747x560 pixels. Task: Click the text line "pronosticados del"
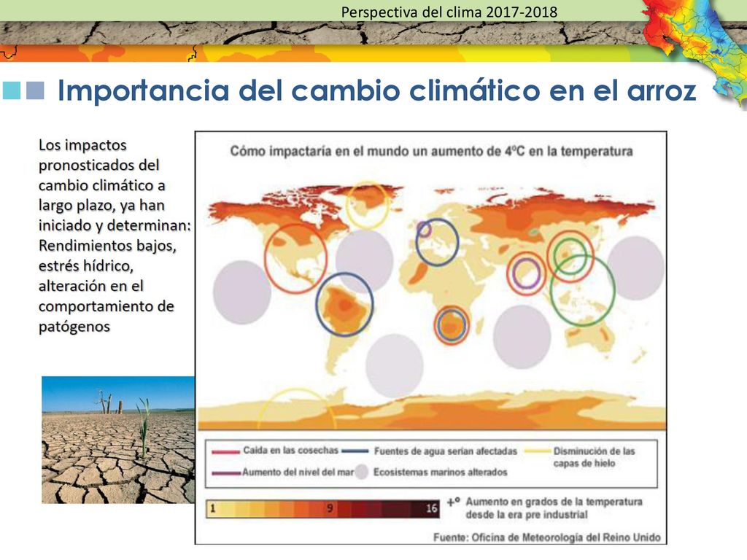[x=98, y=166]
